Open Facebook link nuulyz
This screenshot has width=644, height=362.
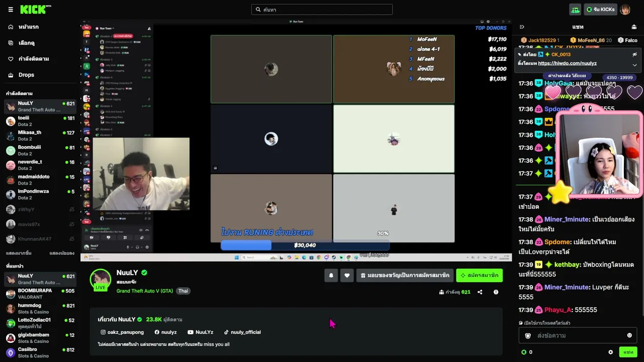166,332
